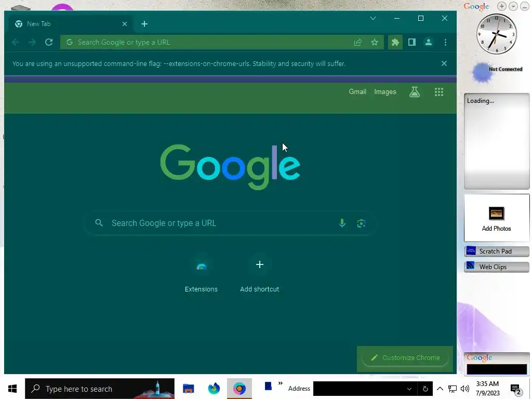The height and width of the screenshot is (399, 532).
Task: Open the Google apps grid
Action: (x=438, y=92)
